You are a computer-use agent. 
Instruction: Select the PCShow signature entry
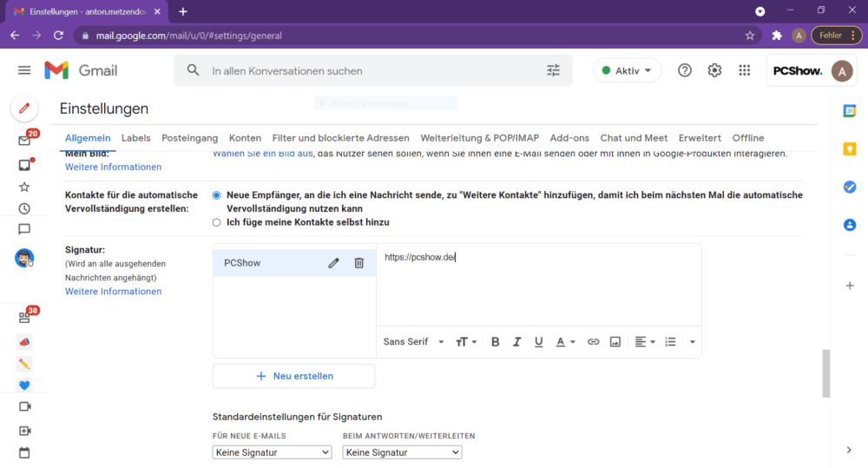pos(294,263)
